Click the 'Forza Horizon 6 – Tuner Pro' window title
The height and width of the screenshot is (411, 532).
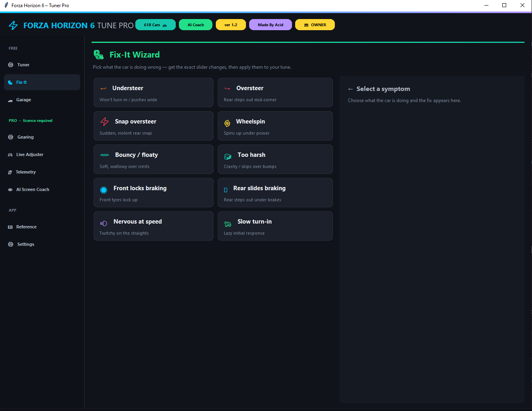pos(40,6)
